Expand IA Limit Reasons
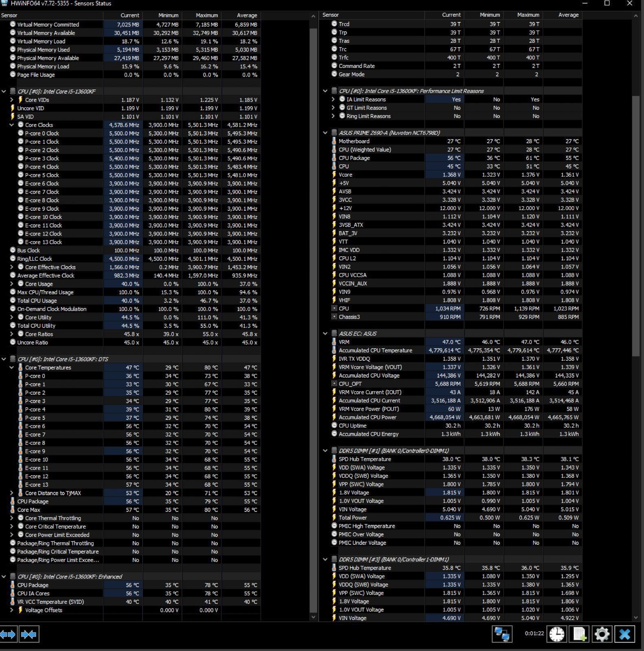644x651 pixels. [333, 99]
